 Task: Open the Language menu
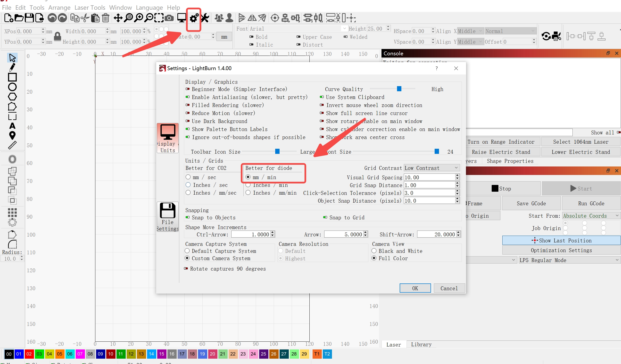(x=149, y=8)
